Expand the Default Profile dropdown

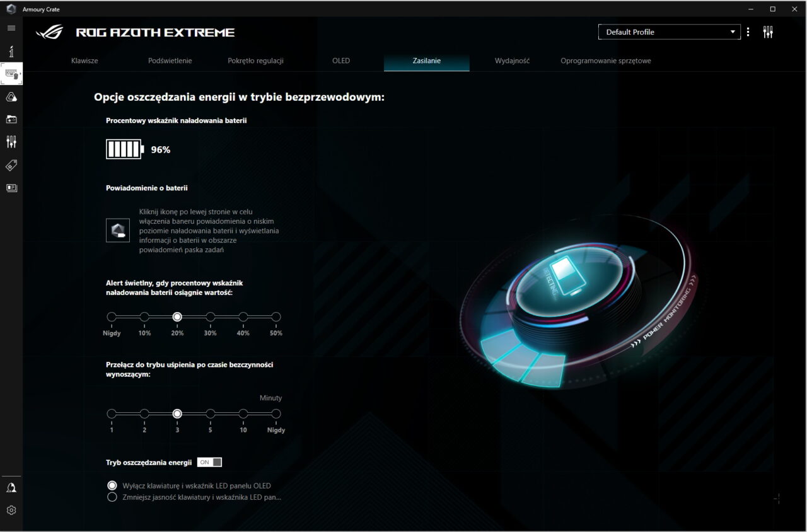(670, 32)
